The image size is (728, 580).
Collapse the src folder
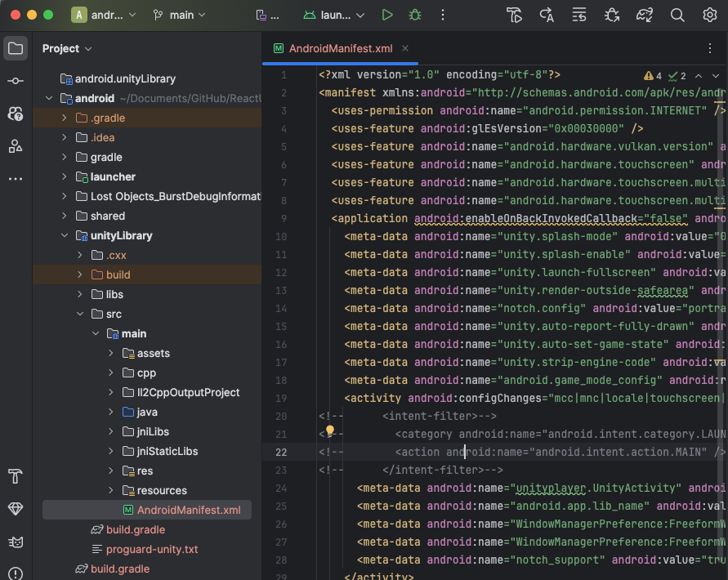tap(80, 314)
